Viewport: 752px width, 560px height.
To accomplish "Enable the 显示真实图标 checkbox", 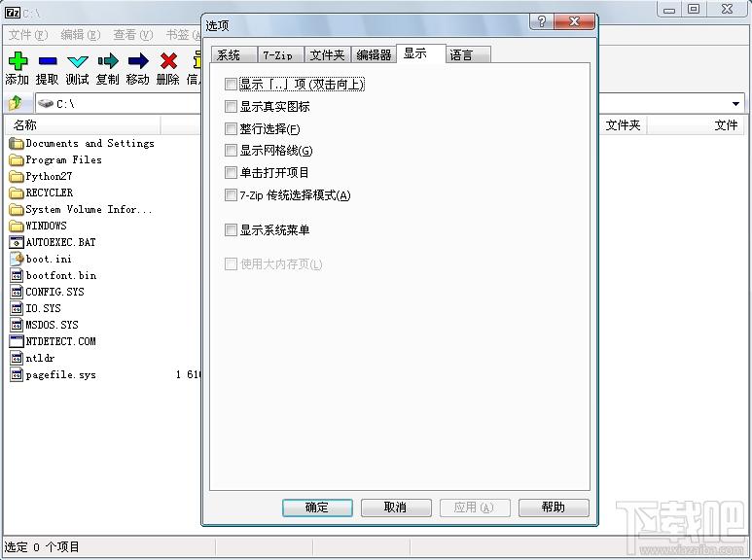I will 231,106.
